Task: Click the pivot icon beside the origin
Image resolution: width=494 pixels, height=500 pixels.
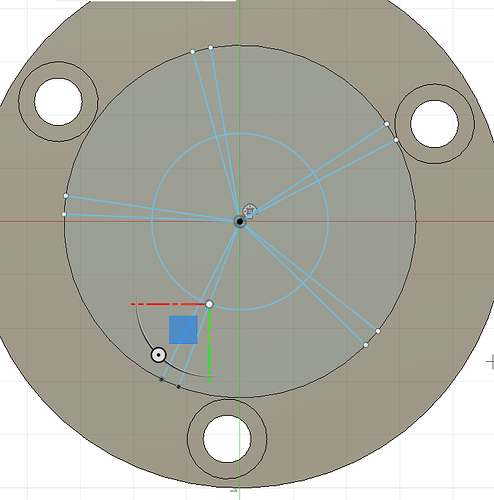Action: pyautogui.click(x=250, y=211)
